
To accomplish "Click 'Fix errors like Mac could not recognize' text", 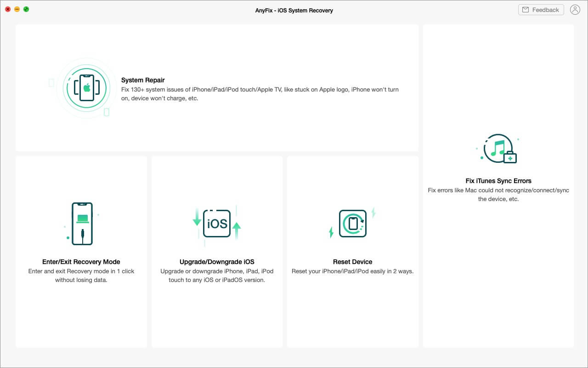I will pyautogui.click(x=498, y=195).
